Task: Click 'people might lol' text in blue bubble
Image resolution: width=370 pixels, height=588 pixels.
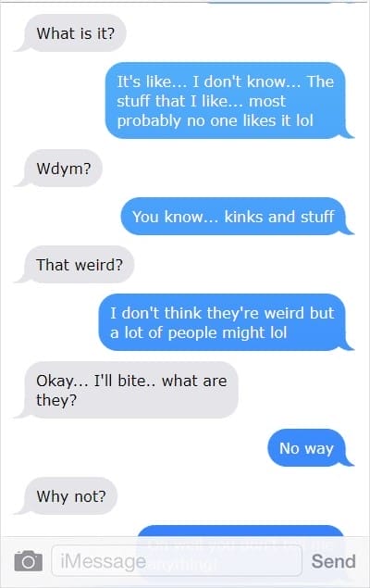Action: [228, 333]
